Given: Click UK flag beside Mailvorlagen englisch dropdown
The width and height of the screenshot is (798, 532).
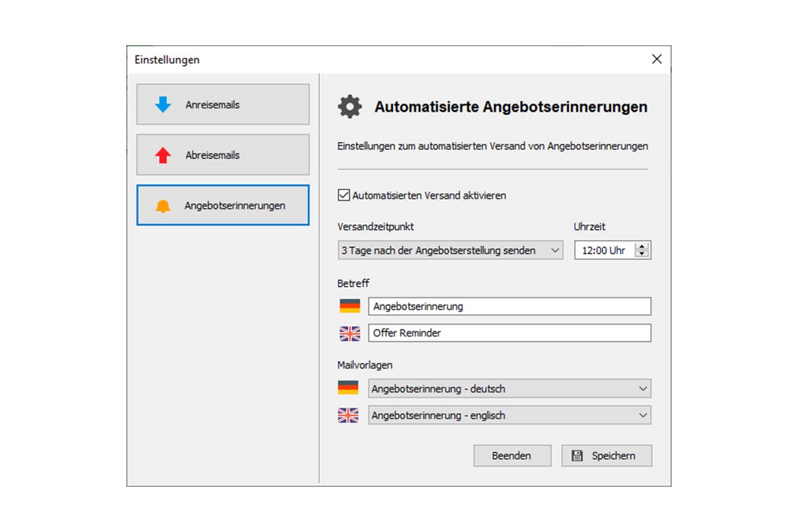Looking at the screenshot, I should (x=348, y=416).
